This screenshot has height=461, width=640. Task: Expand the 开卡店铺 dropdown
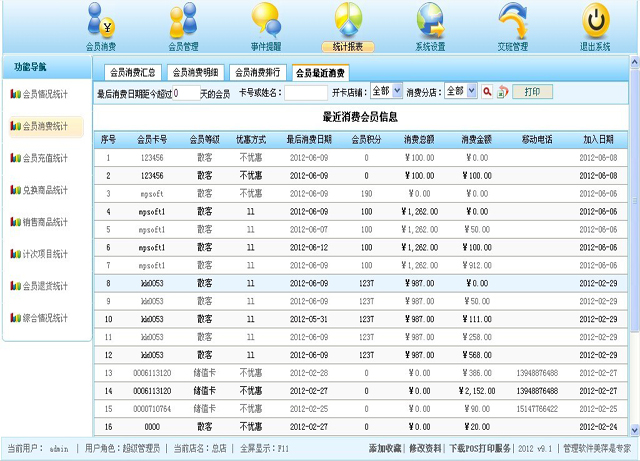click(x=386, y=91)
